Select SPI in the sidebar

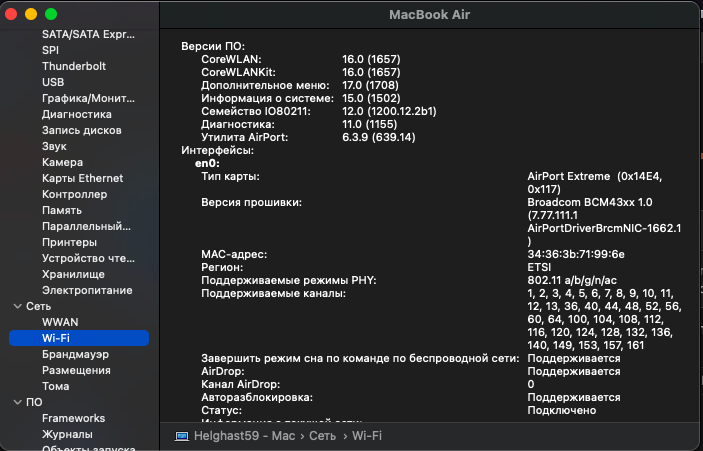(50, 50)
